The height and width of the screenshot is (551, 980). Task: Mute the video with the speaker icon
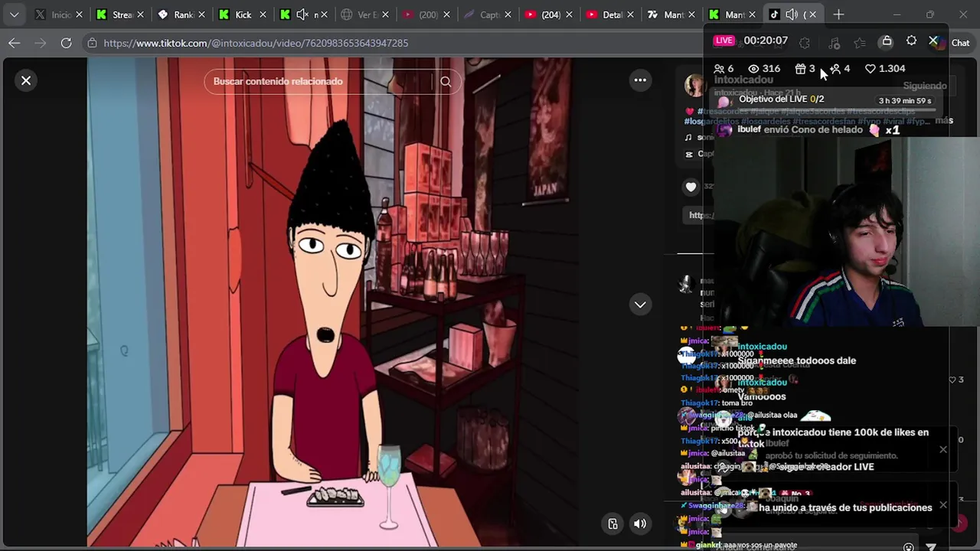coord(640,523)
